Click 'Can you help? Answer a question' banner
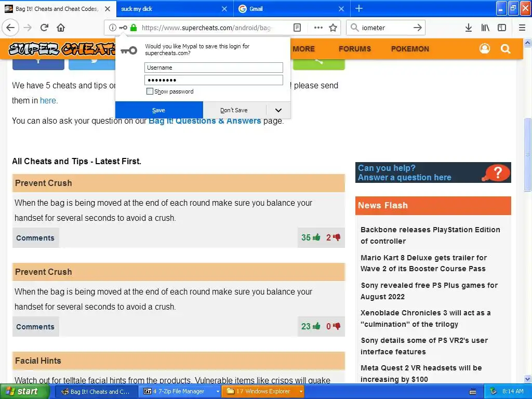The image size is (532, 399). point(433,172)
